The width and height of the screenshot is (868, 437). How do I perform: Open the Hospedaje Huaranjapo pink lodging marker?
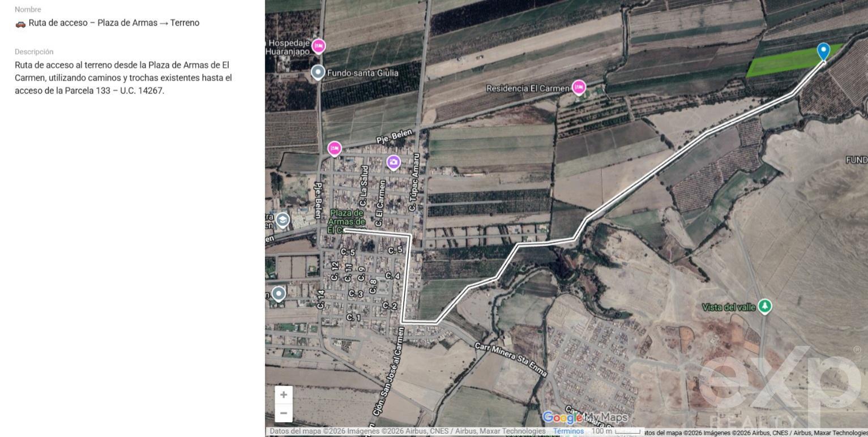pos(319,46)
